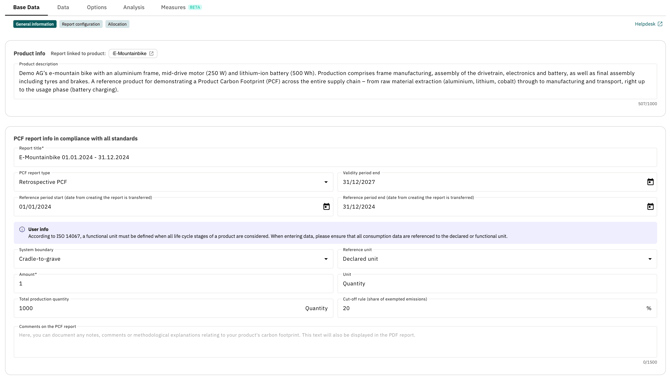Open the Measures BETA tab

pos(181,7)
